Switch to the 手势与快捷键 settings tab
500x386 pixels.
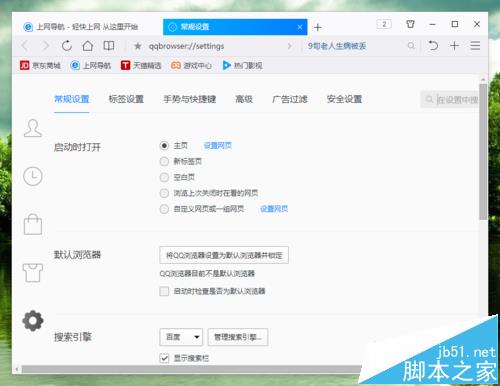click(x=189, y=99)
